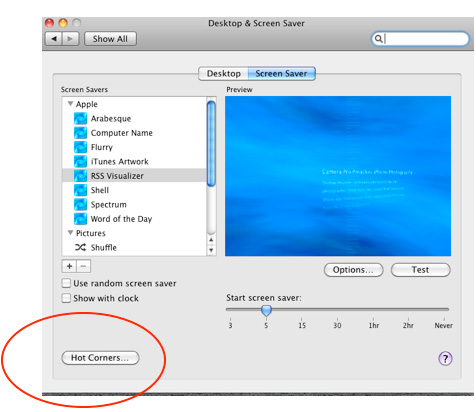This screenshot has height=412, width=476.
Task: Switch to the Desktop tab
Action: 223,73
